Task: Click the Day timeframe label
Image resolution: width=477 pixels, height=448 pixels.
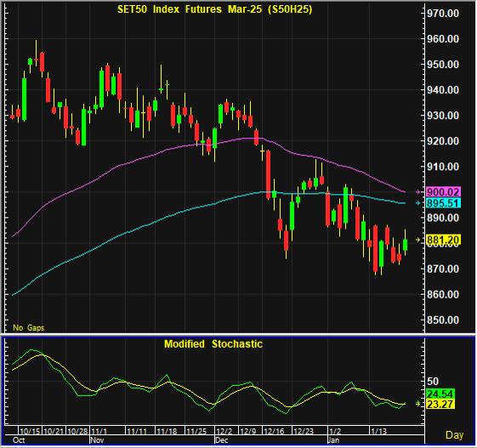Action: click(455, 435)
